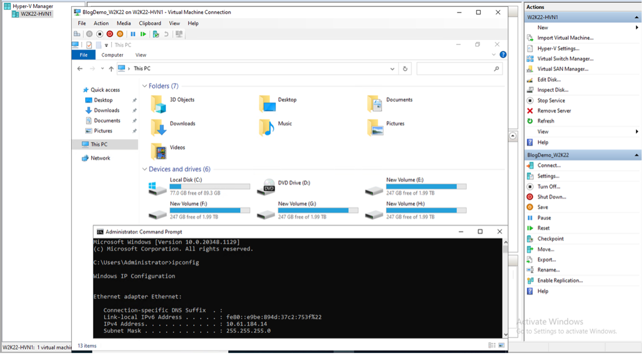Open the Media menu
The image size is (644, 354).
(124, 23)
